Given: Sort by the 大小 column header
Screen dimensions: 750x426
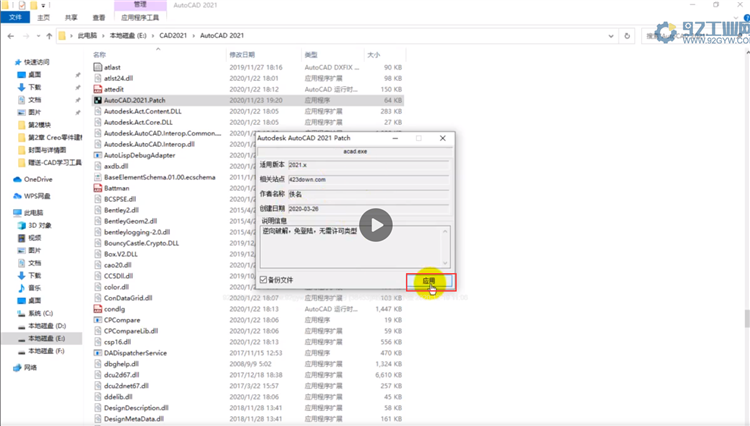Looking at the screenshot, I should 374,55.
